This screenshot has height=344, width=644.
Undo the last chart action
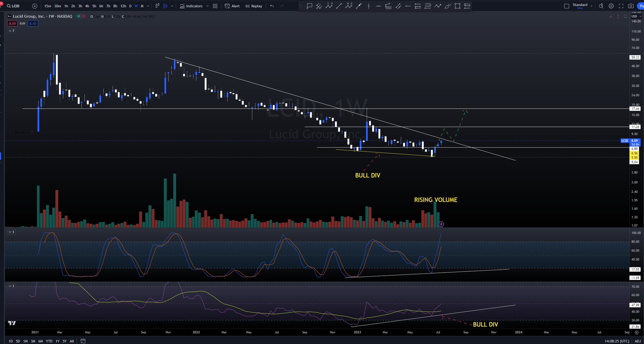(272, 6)
